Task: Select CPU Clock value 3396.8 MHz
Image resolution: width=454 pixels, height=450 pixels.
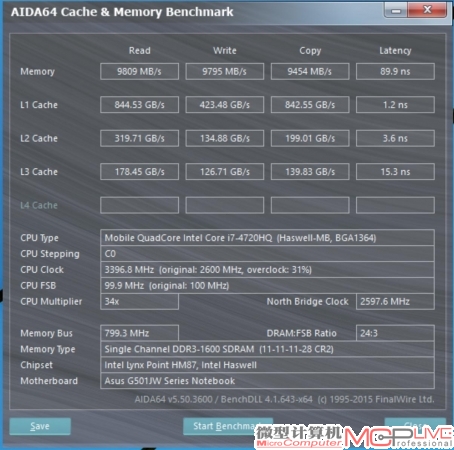Action: pos(267,269)
